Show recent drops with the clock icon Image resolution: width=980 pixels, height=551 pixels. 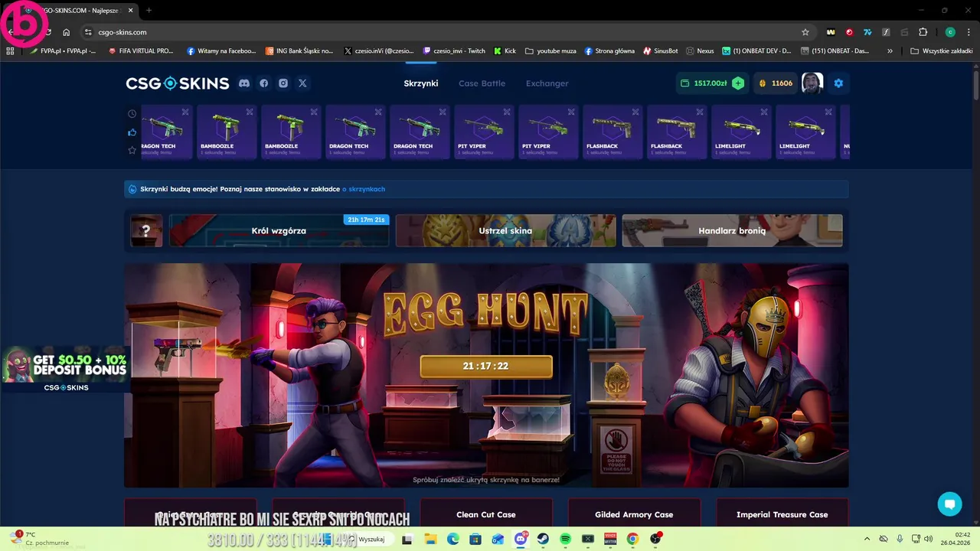[x=132, y=114]
